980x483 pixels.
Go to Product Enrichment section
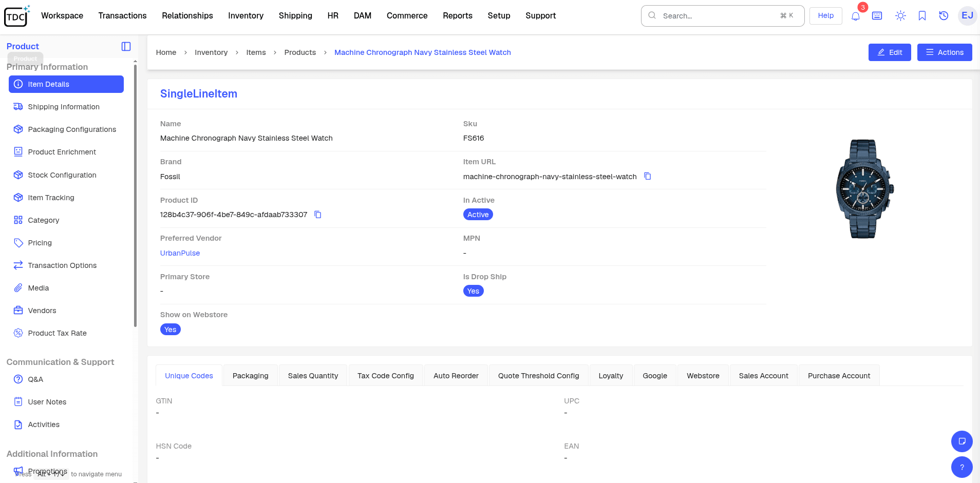click(x=66, y=152)
